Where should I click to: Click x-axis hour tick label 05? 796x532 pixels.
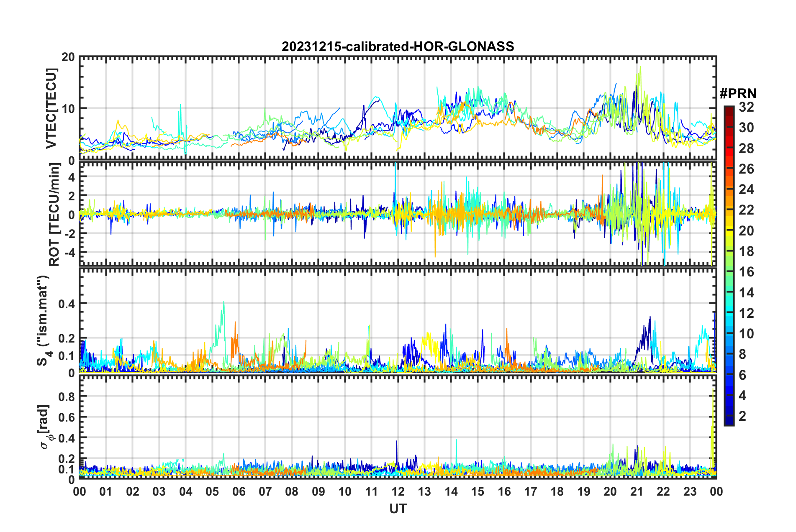pyautogui.click(x=212, y=491)
